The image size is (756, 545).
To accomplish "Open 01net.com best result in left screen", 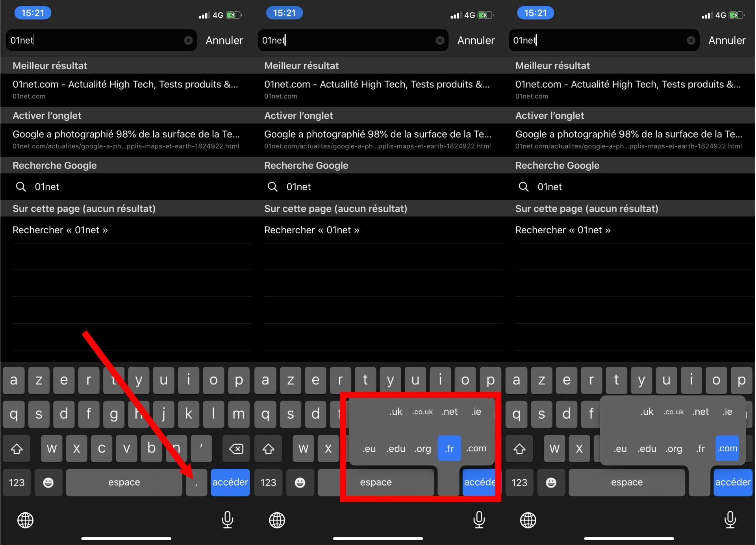I will click(x=126, y=90).
